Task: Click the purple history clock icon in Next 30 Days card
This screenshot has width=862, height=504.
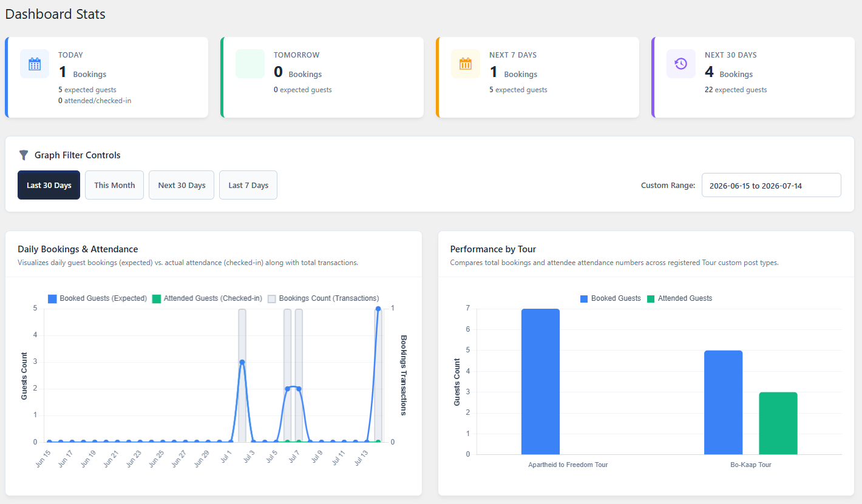Action: tap(681, 64)
